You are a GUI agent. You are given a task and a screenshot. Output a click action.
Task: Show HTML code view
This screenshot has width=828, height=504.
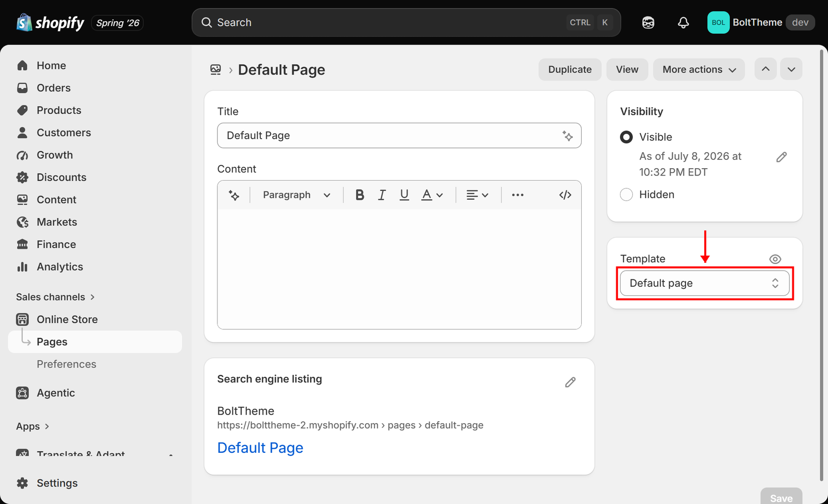(565, 195)
